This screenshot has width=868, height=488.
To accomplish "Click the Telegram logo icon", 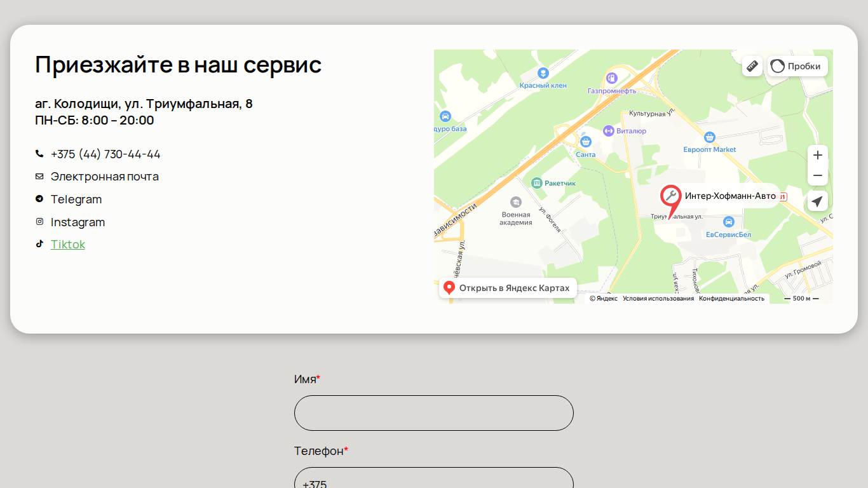I will coord(39,199).
